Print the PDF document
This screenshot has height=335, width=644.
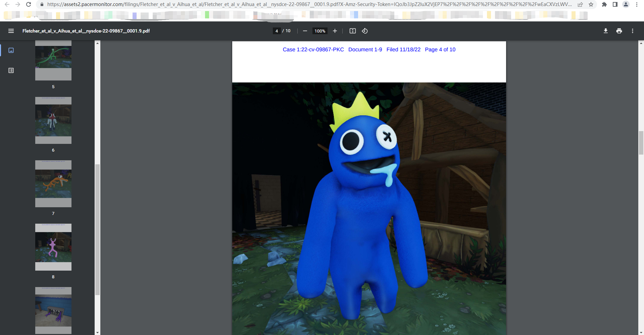coord(619,31)
